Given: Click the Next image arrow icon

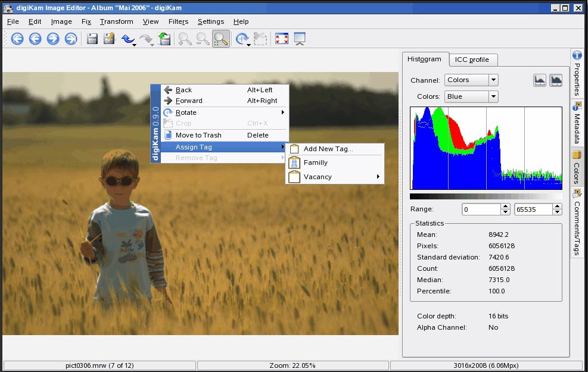Looking at the screenshot, I should point(53,39).
